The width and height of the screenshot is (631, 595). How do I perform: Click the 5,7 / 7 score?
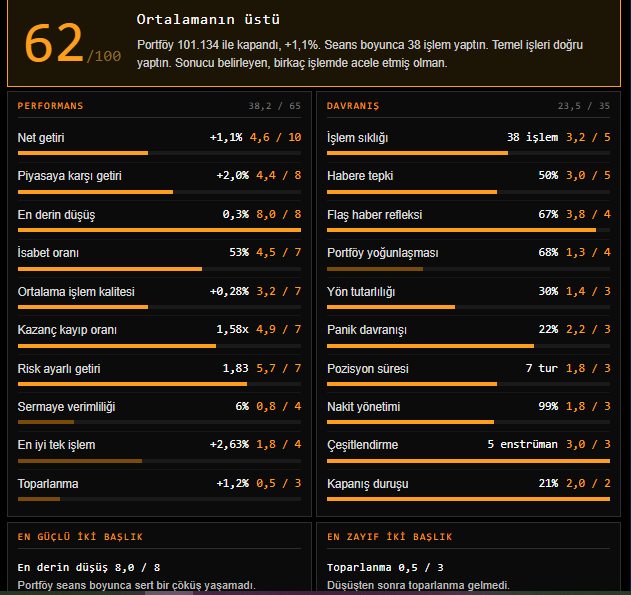point(278,368)
